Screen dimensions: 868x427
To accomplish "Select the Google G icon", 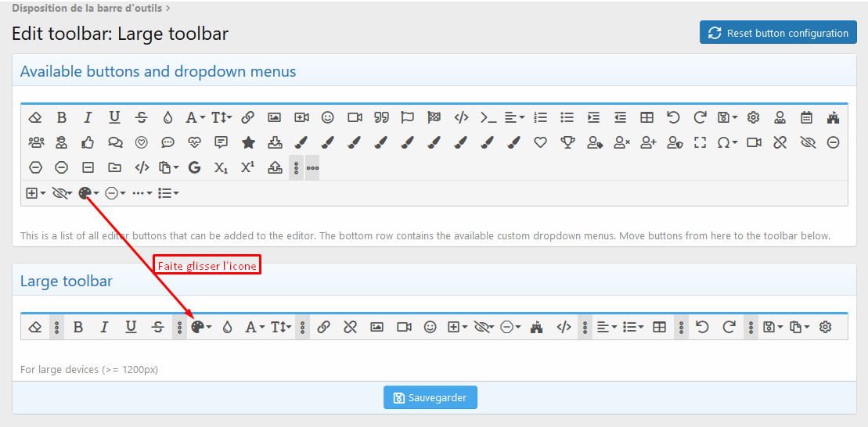I will point(194,167).
